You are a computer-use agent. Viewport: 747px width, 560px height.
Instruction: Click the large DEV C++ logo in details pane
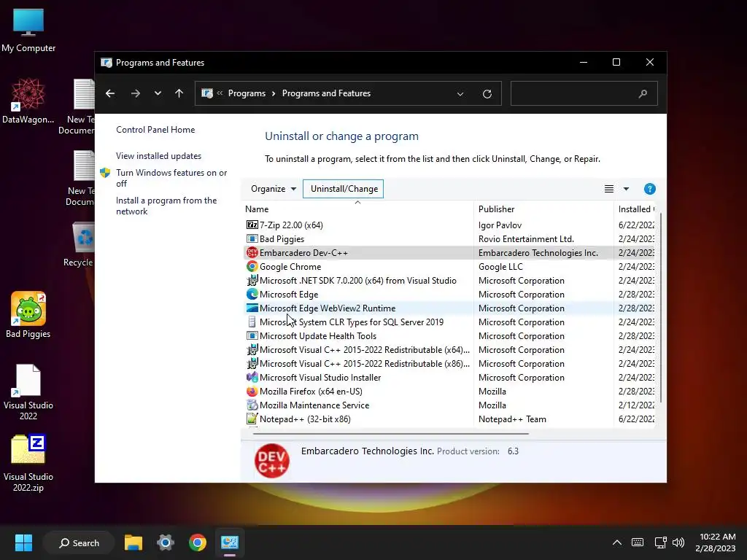(x=272, y=461)
